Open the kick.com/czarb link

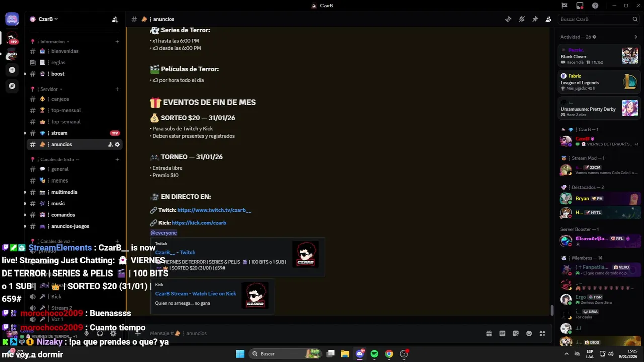[x=199, y=223]
